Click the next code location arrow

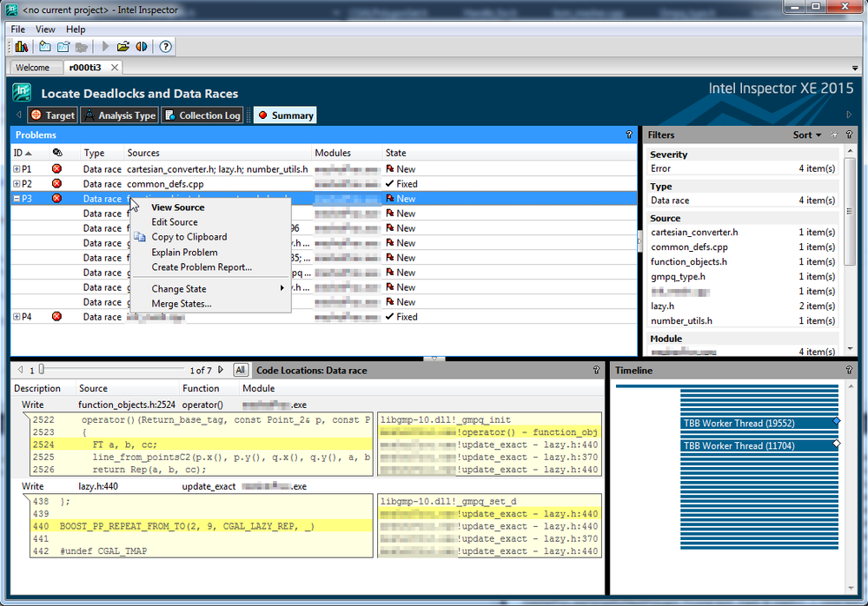click(221, 370)
